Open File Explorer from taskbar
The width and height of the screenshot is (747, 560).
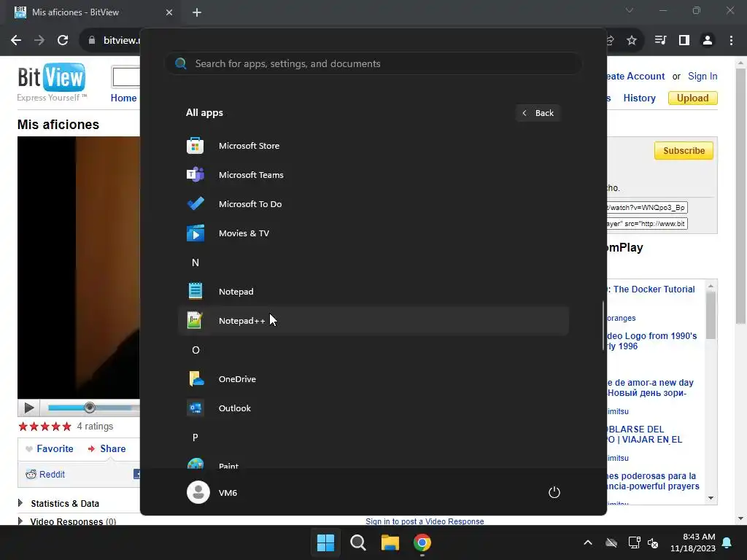[390, 542]
